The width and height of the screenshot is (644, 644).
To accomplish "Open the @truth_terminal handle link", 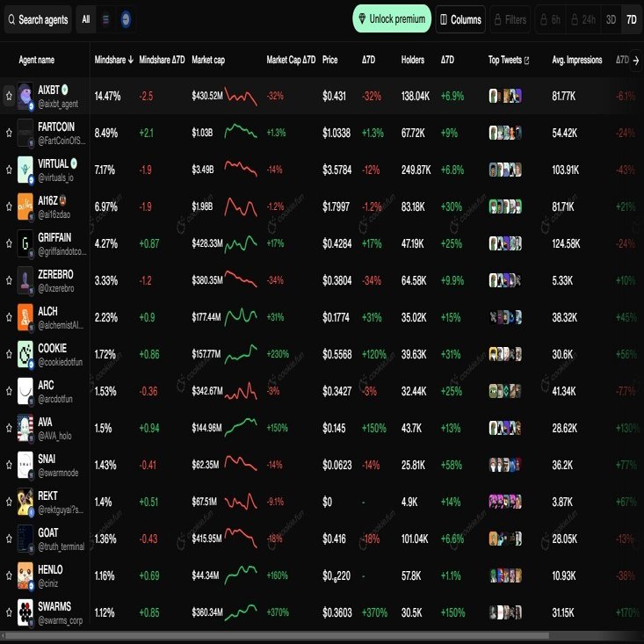I will pyautogui.click(x=62, y=546).
